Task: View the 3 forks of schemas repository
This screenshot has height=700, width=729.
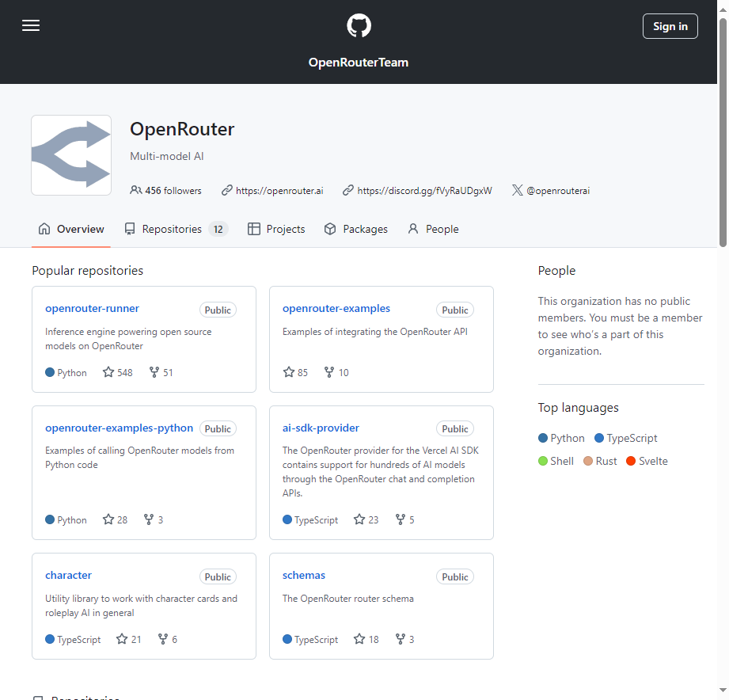Action: tap(404, 640)
